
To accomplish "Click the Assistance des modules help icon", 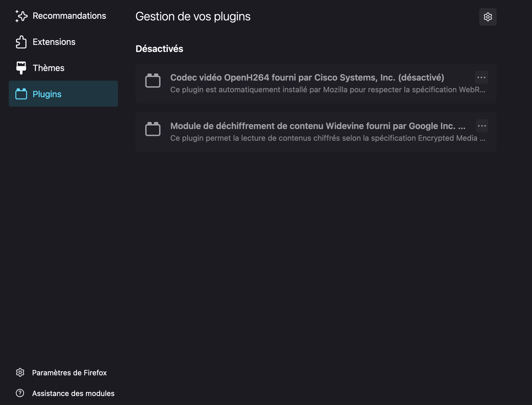I will click(20, 393).
